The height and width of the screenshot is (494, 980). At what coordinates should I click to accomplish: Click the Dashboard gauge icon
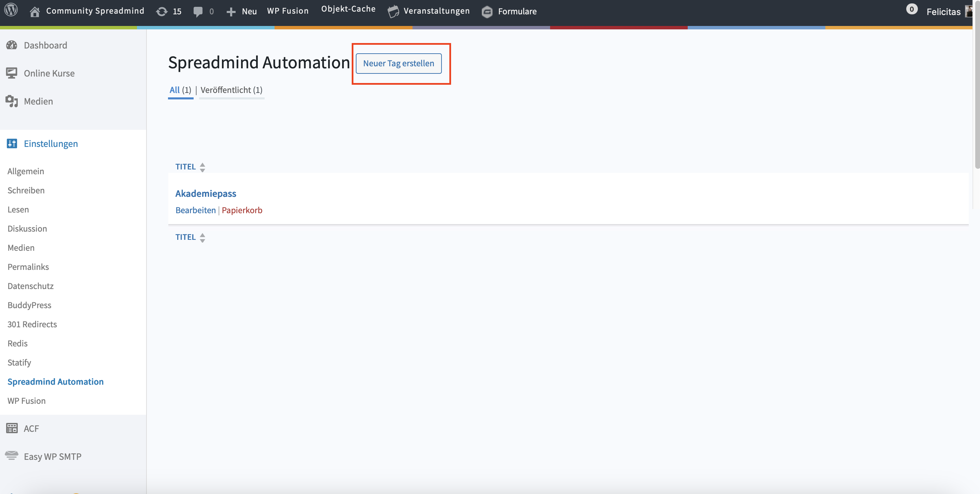coord(12,45)
